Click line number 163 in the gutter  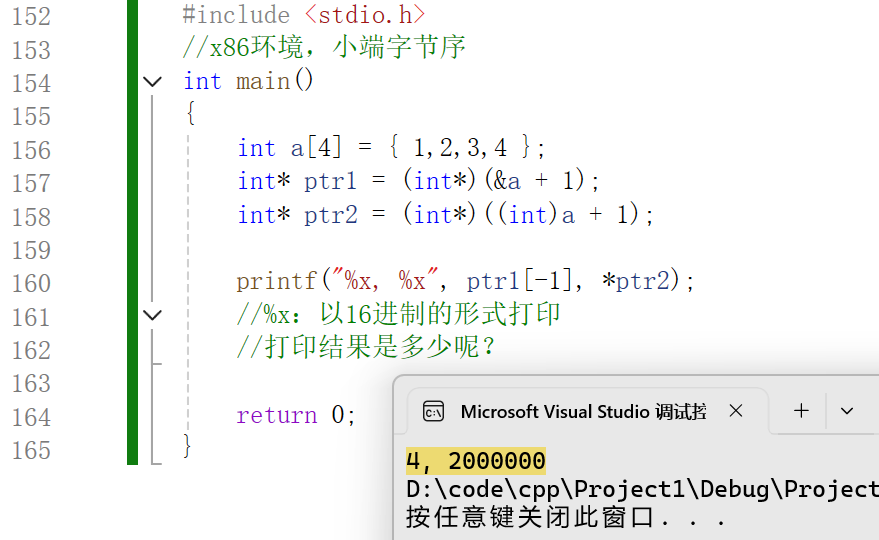coord(31,384)
